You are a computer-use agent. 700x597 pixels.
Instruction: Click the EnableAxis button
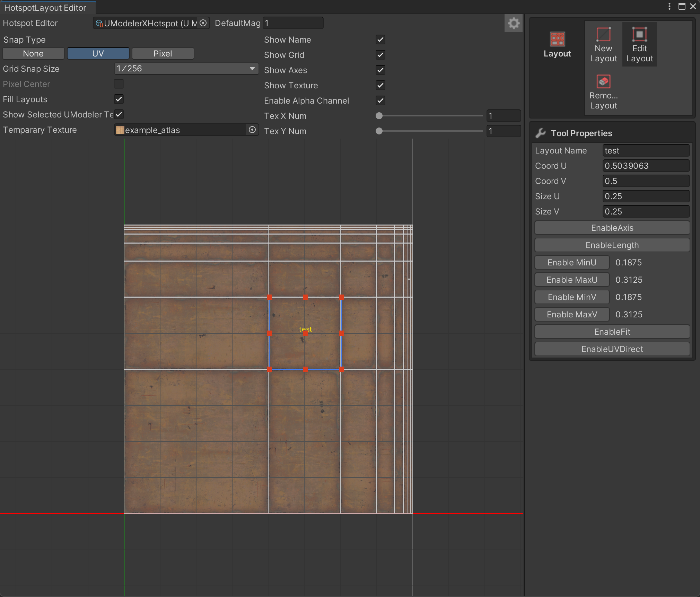pyautogui.click(x=612, y=228)
